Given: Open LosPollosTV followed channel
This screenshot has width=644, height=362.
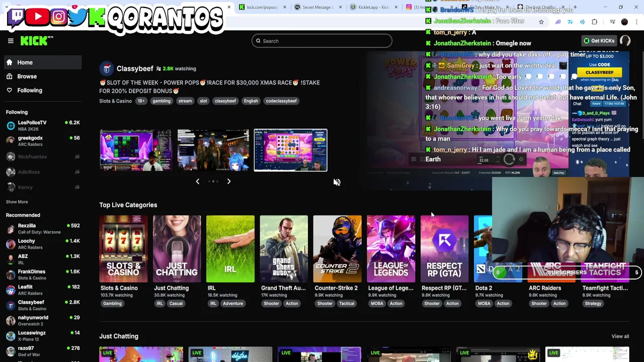Looking at the screenshot, I should pyautogui.click(x=42, y=126).
